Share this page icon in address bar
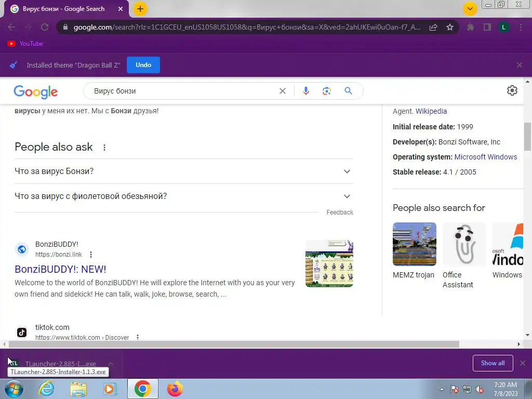 pyautogui.click(x=433, y=27)
